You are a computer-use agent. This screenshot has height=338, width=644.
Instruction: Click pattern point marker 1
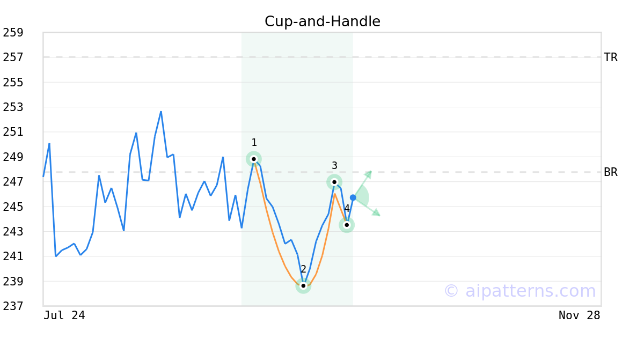pos(254,159)
